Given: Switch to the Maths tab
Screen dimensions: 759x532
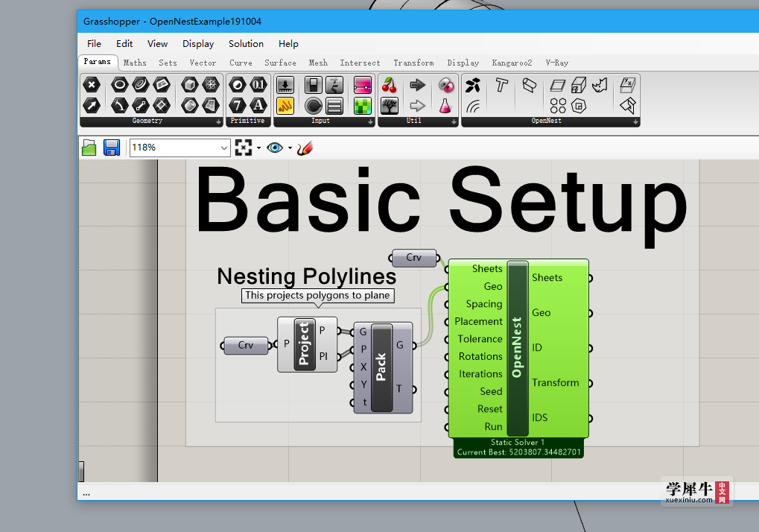Looking at the screenshot, I should 135,63.
